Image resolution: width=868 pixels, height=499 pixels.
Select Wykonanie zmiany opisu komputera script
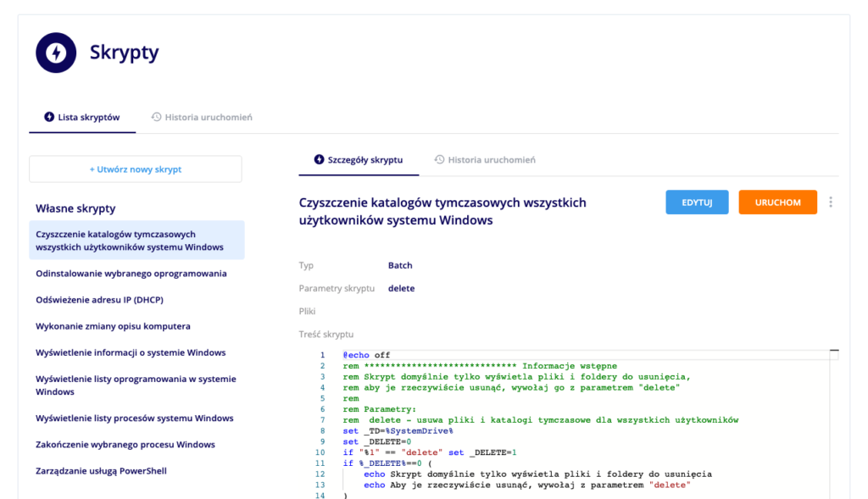tap(113, 326)
